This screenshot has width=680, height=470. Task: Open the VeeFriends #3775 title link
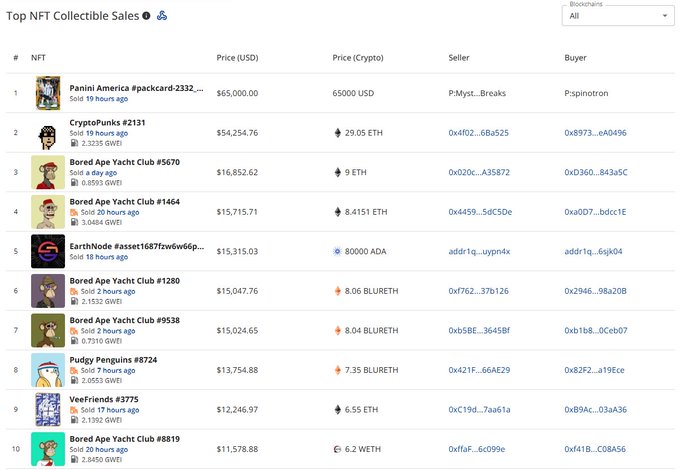point(104,399)
